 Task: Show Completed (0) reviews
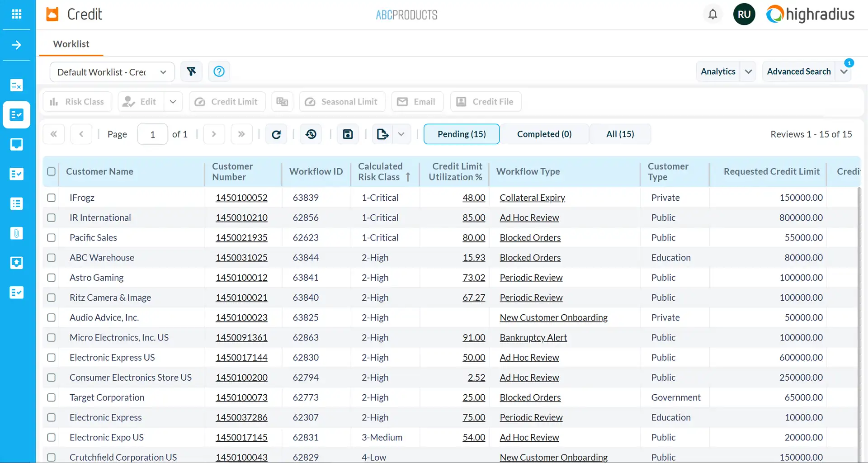coord(544,134)
